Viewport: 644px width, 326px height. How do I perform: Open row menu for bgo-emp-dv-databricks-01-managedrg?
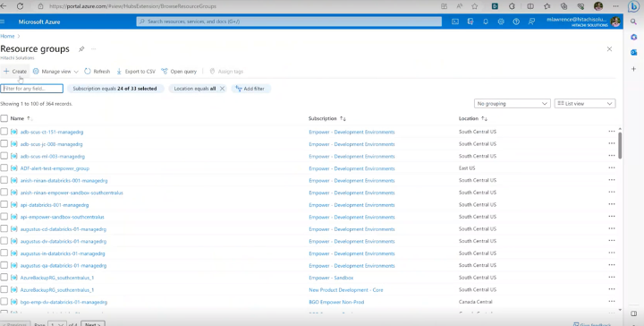coord(612,301)
